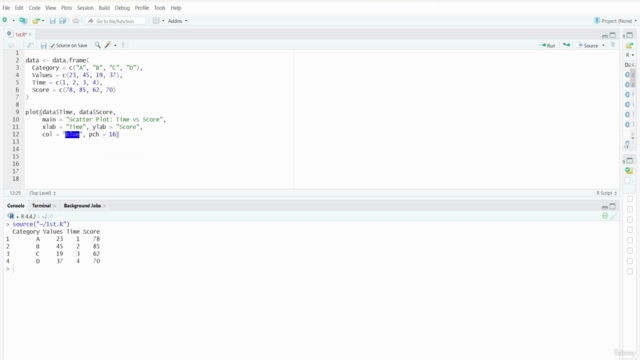Select the Console tab
The height and width of the screenshot is (360, 640).
click(16, 206)
